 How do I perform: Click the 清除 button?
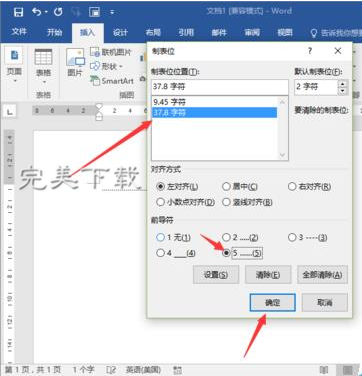pos(268,275)
